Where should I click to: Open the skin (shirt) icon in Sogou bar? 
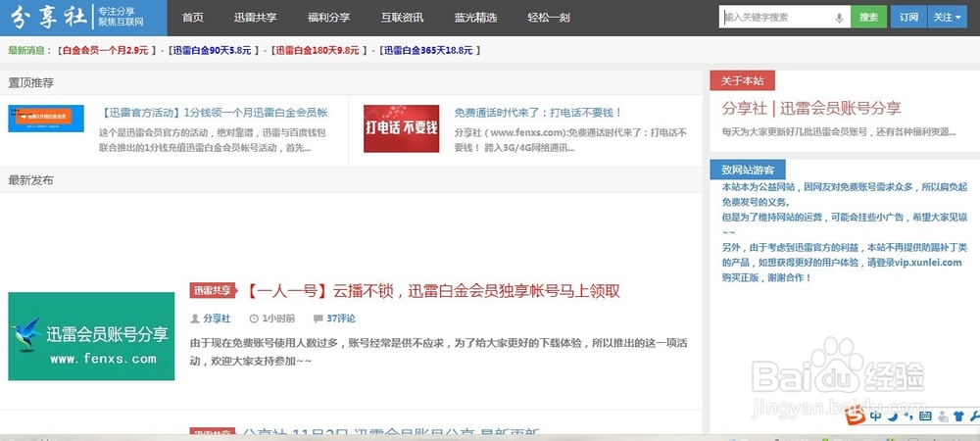pyautogui.click(x=957, y=416)
